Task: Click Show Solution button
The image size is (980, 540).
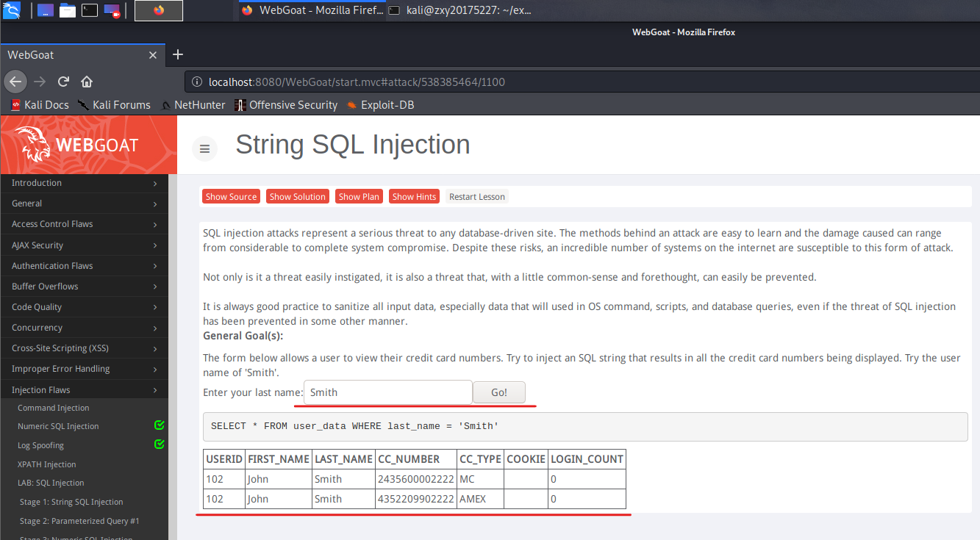Action: 297,196
